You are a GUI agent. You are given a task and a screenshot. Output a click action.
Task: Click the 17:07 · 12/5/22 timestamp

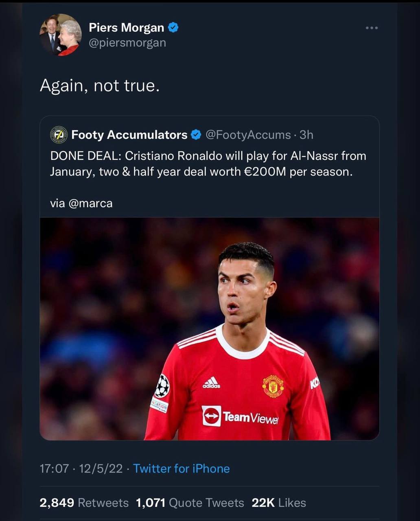81,468
